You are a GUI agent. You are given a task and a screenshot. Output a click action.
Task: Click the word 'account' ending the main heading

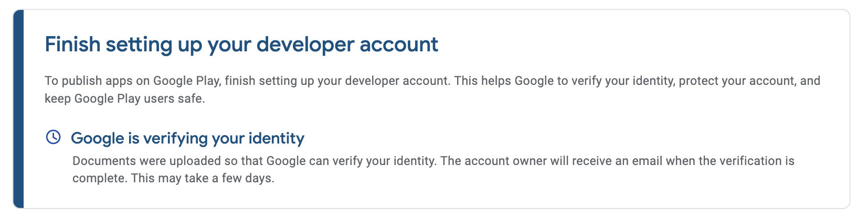pyautogui.click(x=399, y=45)
